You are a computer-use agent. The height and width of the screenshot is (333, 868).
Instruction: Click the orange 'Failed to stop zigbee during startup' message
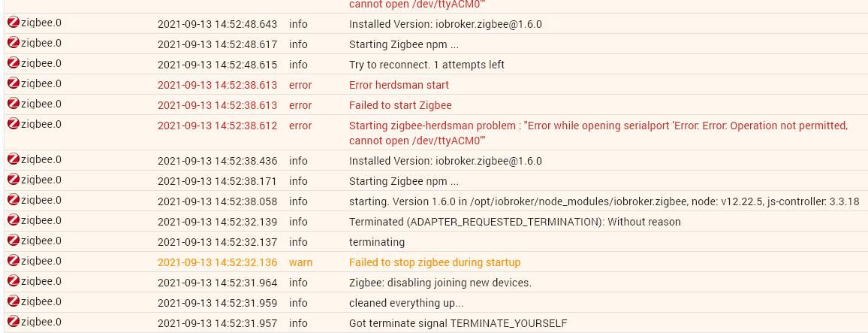[434, 262]
